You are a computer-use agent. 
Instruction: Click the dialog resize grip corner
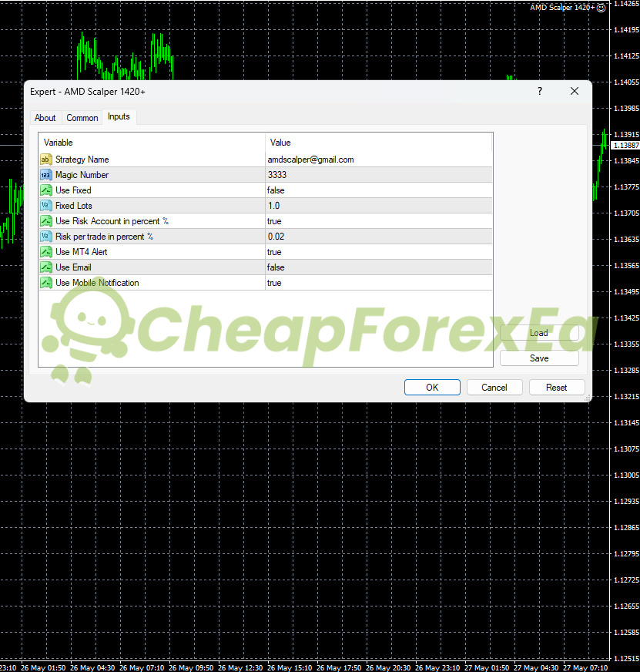tap(588, 398)
